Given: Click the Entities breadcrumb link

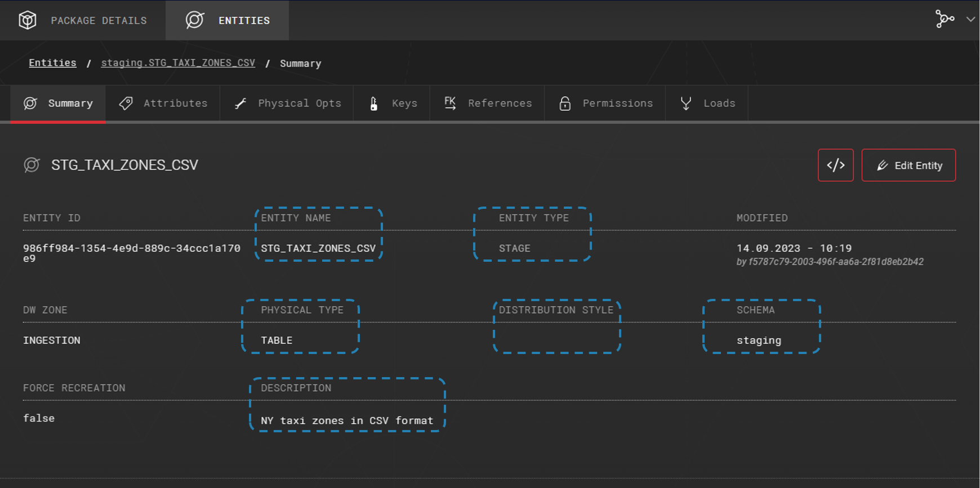Looking at the screenshot, I should (52, 62).
